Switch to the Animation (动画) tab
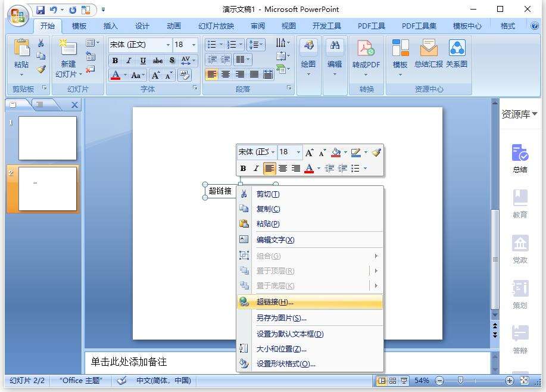546x392 pixels. point(174,26)
